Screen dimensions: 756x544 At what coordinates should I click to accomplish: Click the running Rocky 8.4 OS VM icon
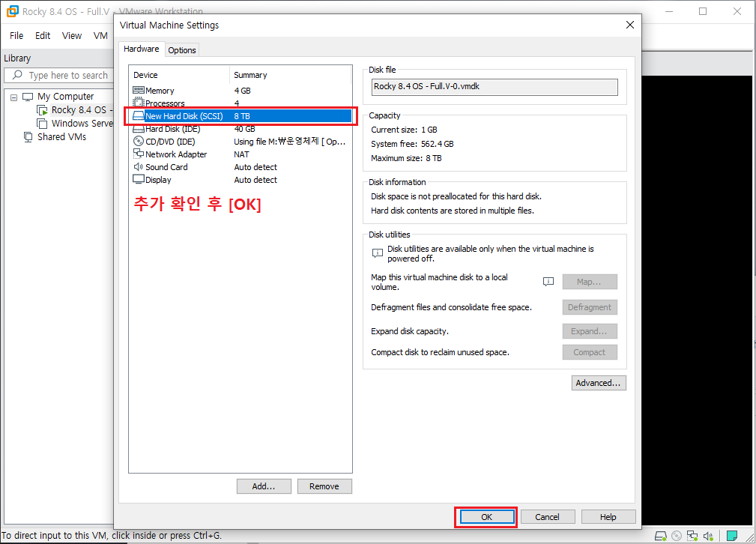43,110
